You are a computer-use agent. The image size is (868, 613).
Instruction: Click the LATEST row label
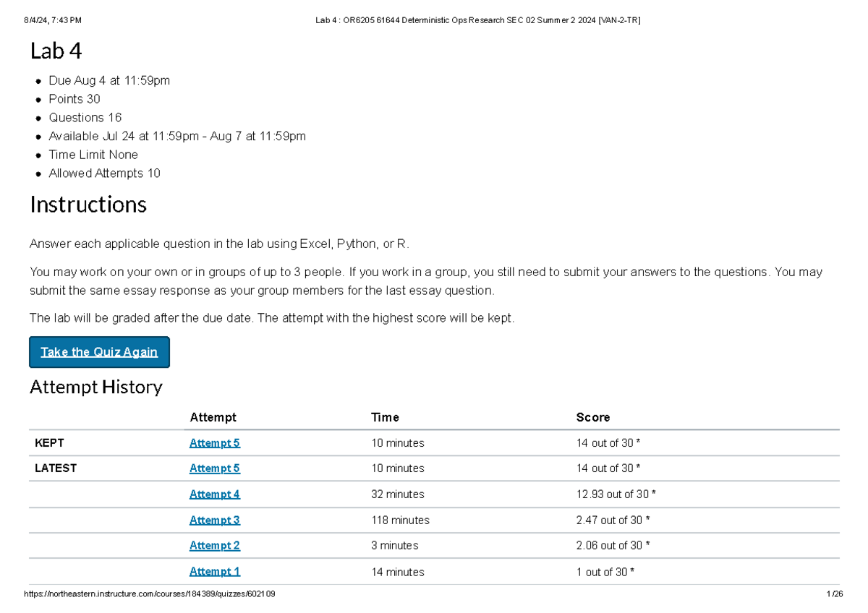click(55, 468)
